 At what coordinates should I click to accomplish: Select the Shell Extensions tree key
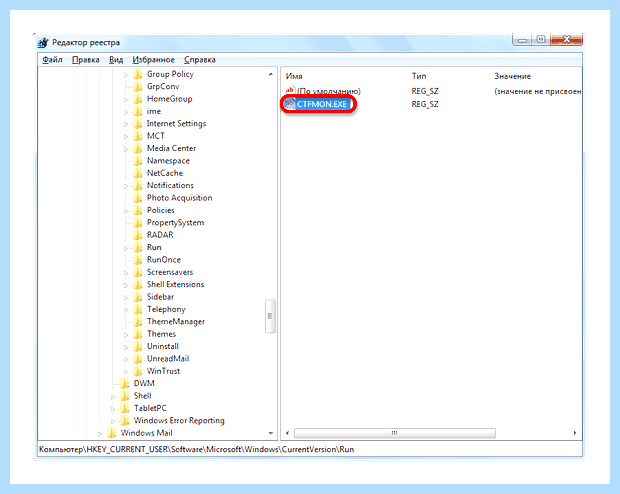(x=176, y=284)
